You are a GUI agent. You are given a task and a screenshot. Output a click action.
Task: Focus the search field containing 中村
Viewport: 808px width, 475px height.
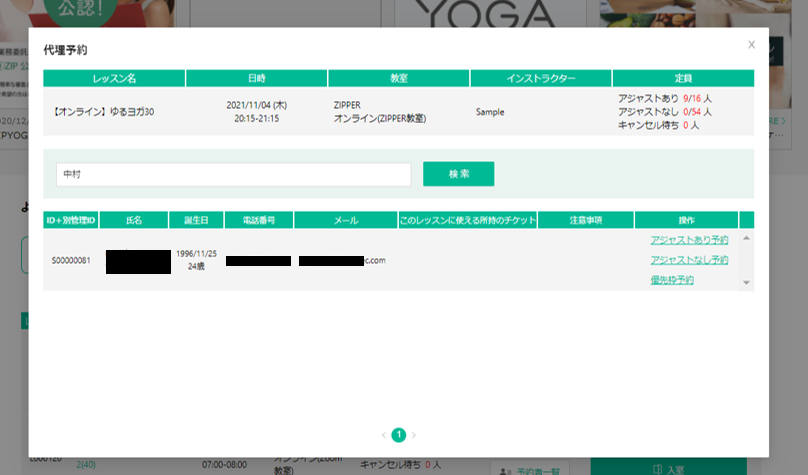tap(233, 175)
